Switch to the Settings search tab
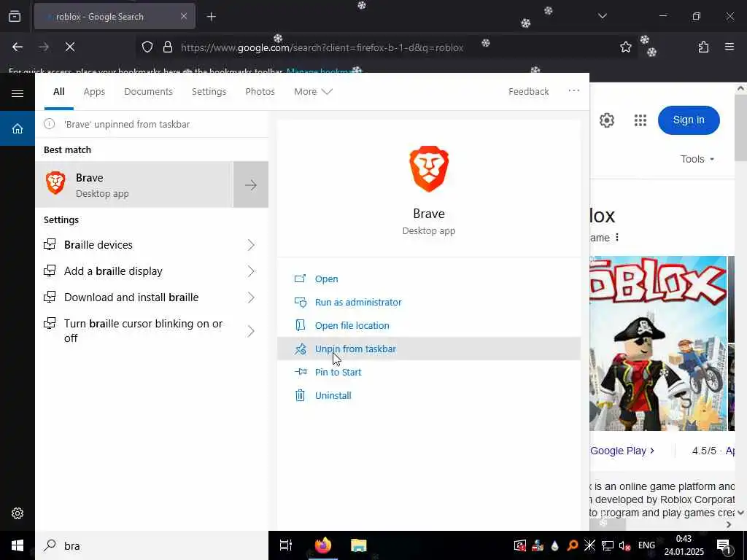Screen dimensions: 747x560 click(209, 91)
